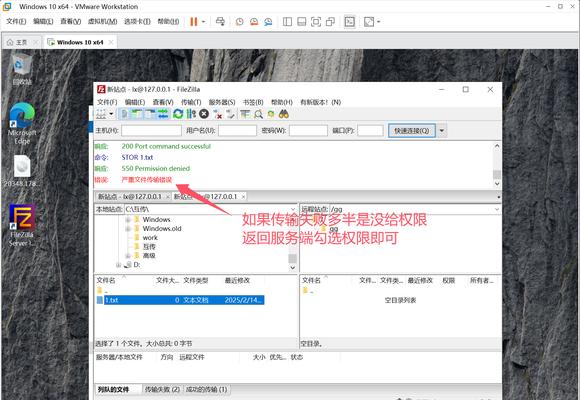Toggle synchronized browsing icon

pos(271,114)
